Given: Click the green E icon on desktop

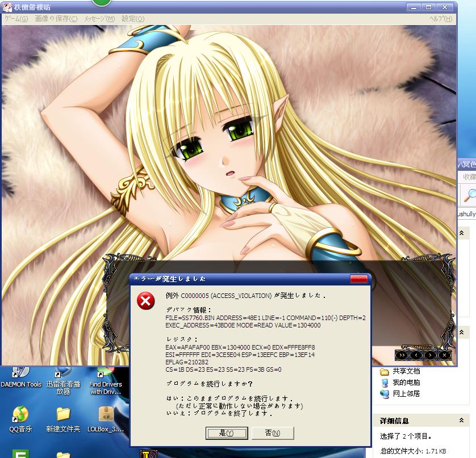Looking at the screenshot, I should tap(20, 454).
